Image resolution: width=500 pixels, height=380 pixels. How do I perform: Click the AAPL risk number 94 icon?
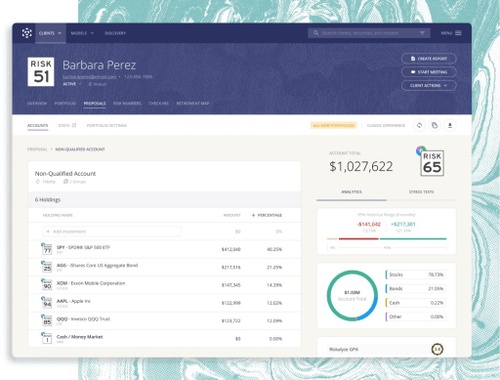pos(47,303)
